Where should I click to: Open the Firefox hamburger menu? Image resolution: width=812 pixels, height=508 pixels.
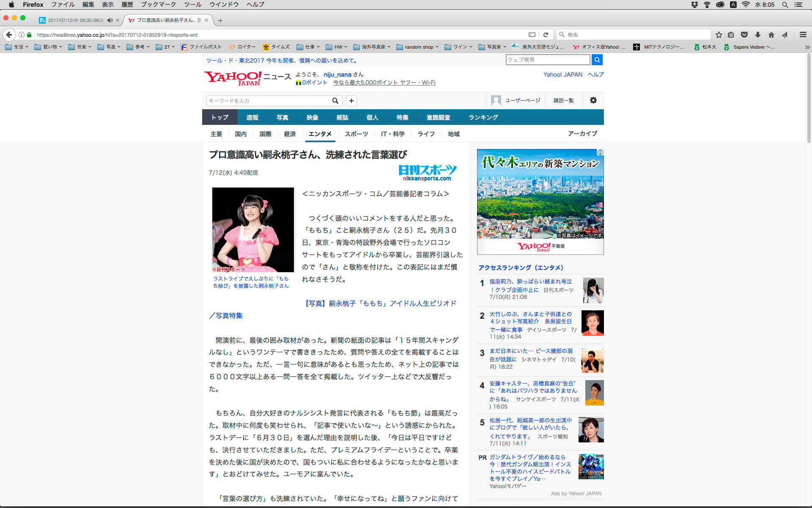click(803, 35)
